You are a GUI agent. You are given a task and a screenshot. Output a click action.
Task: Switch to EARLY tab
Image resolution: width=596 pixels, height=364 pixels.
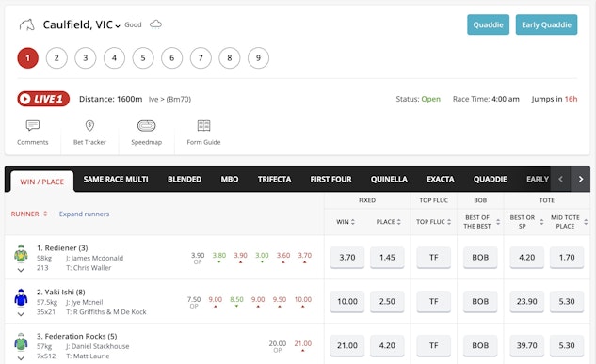click(538, 179)
